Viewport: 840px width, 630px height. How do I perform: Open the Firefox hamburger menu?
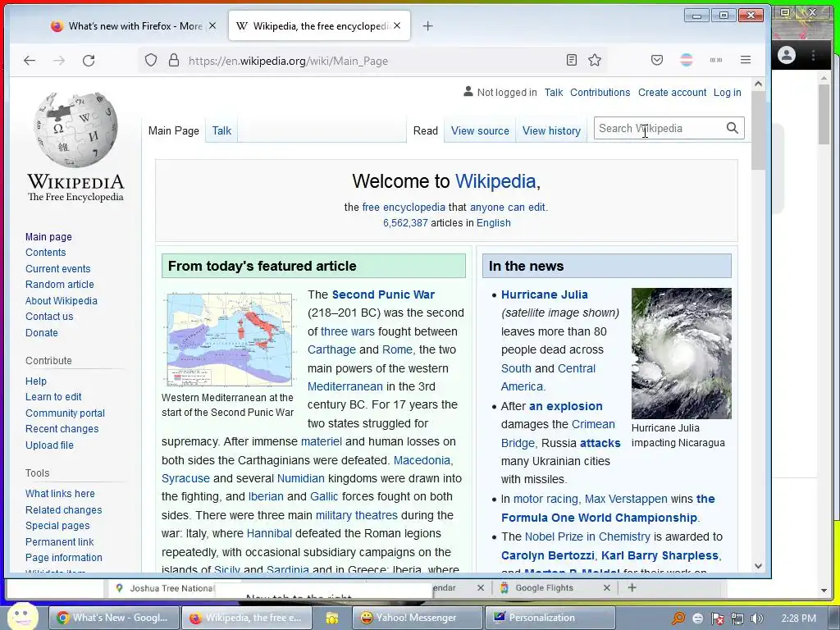click(745, 60)
